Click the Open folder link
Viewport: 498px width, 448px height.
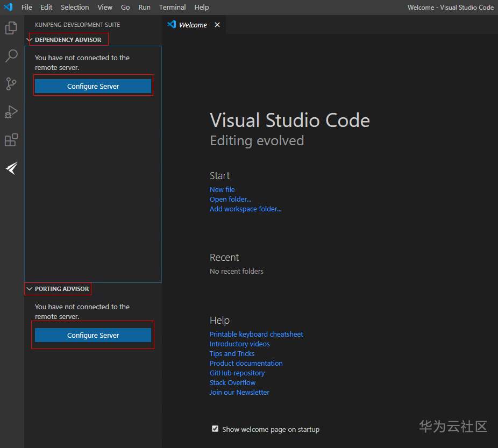click(230, 199)
